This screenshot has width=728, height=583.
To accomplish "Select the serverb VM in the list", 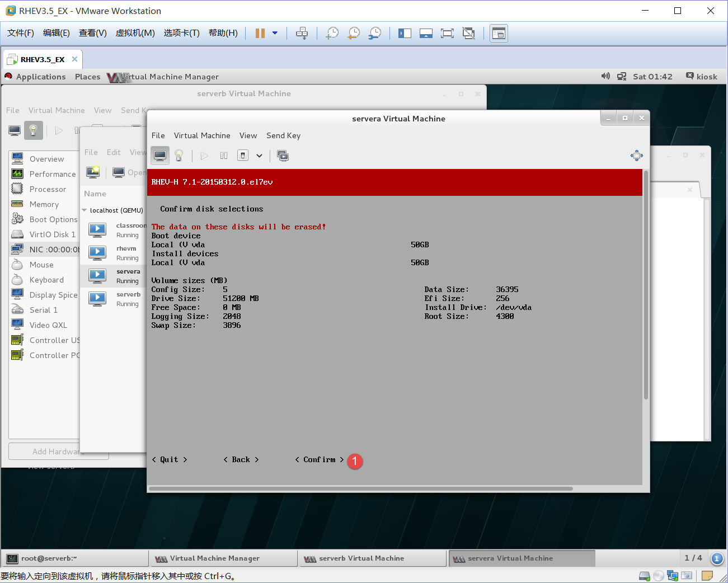I will [114, 299].
